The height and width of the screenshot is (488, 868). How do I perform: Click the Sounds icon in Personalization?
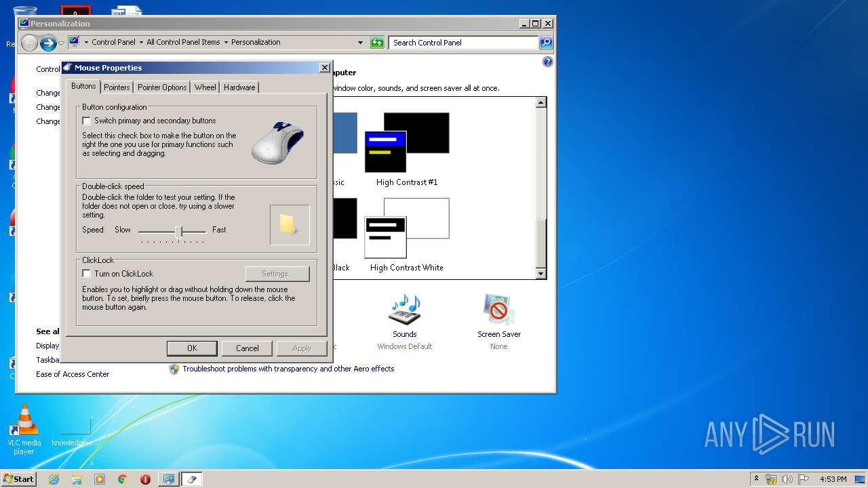point(405,310)
